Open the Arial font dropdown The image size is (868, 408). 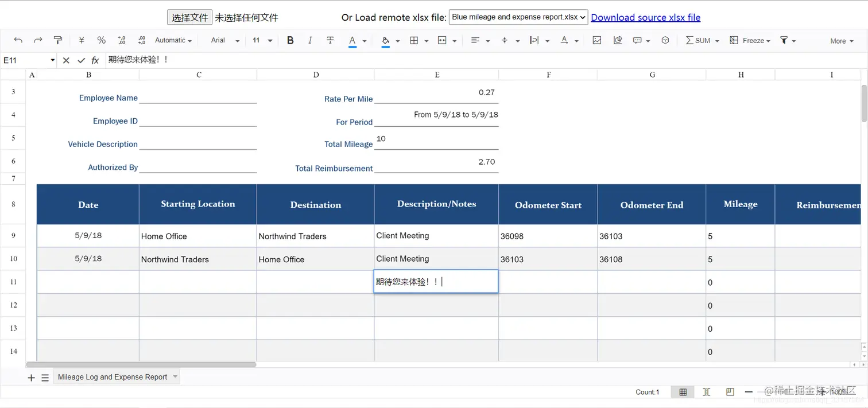point(225,40)
